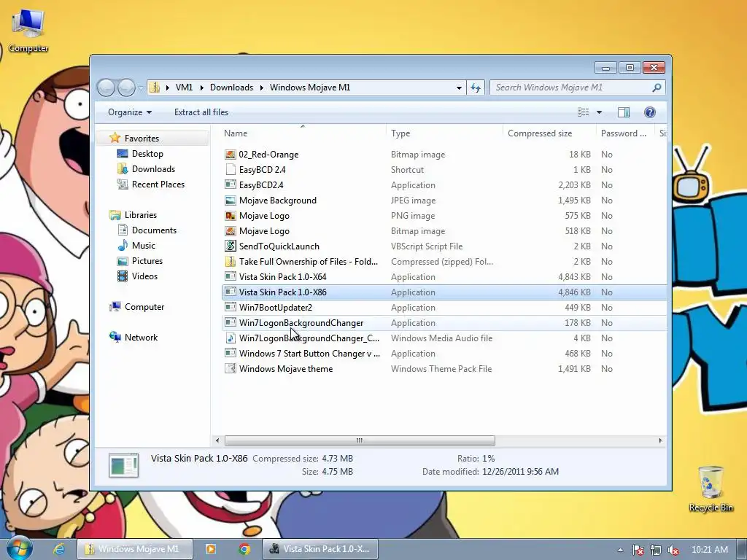The image size is (747, 560).
Task: Click the Windows Mojave theme pack icon
Action: [x=231, y=368]
